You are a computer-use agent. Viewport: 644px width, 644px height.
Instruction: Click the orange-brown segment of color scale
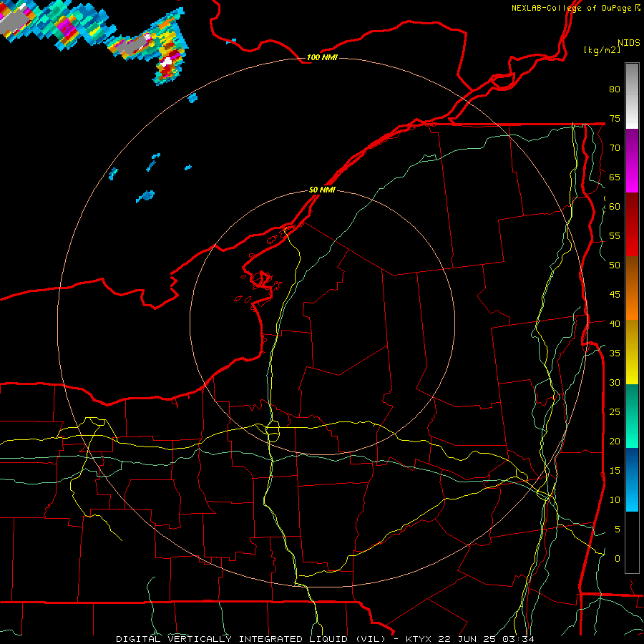[632, 288]
